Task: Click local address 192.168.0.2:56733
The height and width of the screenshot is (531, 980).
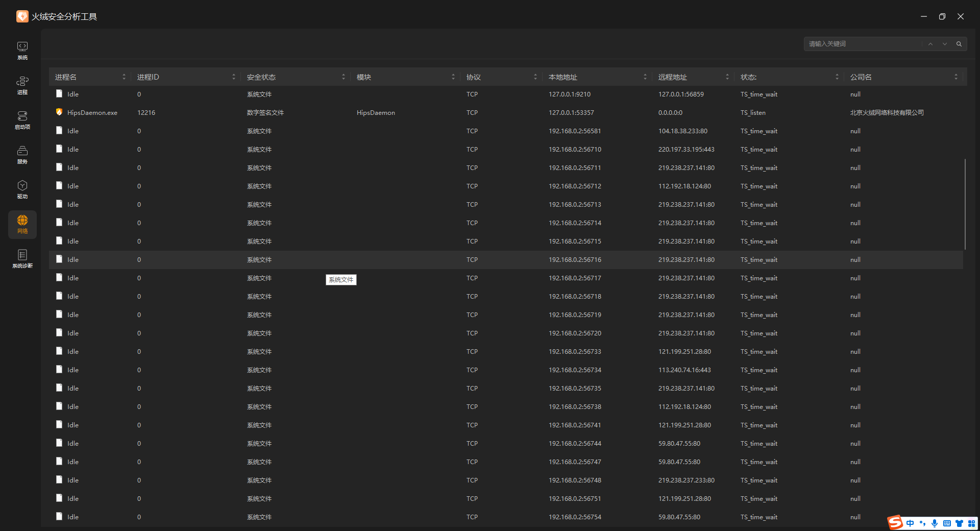Action: (575, 352)
